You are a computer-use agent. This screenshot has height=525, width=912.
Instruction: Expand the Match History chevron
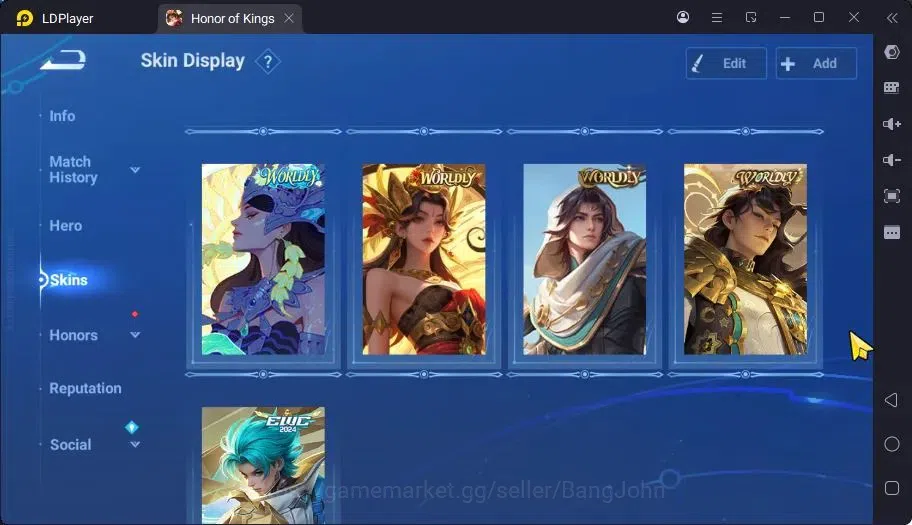135,170
